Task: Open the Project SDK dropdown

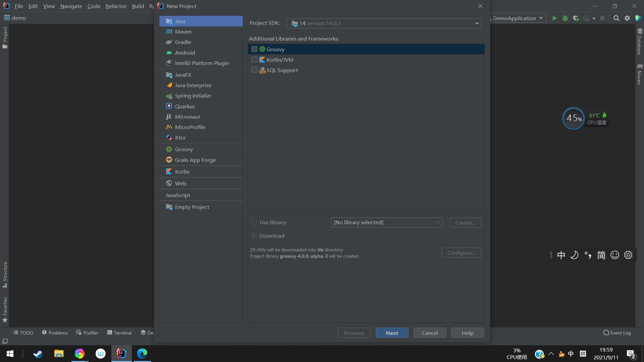Action: (x=384, y=23)
